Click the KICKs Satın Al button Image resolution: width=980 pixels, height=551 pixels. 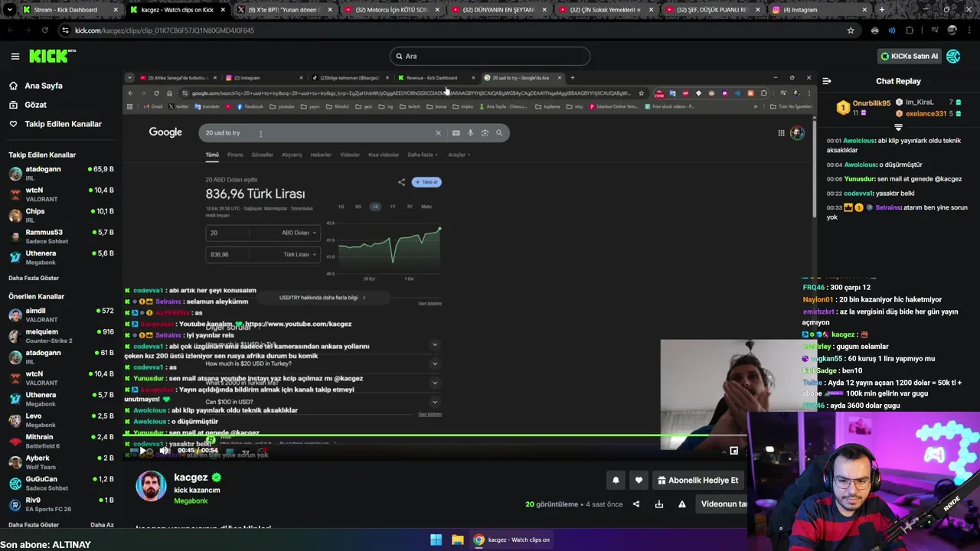click(x=910, y=56)
